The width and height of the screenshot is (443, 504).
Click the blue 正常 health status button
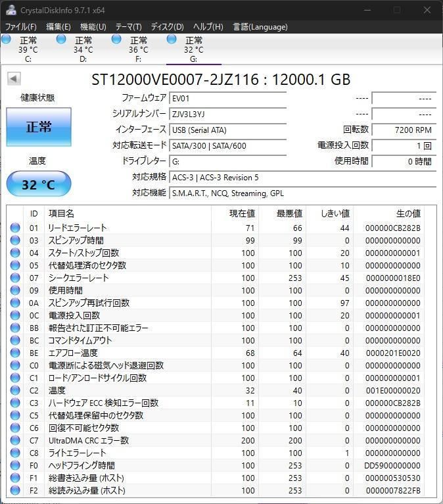pos(38,127)
